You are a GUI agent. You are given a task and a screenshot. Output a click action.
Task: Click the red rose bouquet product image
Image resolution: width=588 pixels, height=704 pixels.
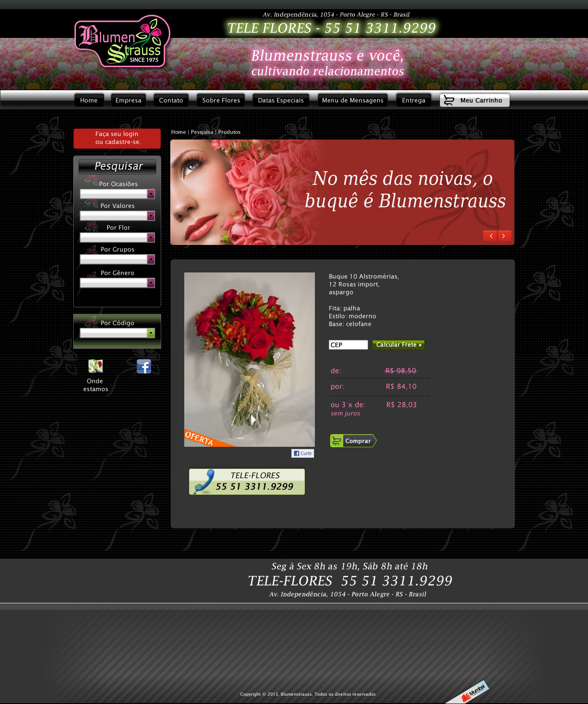coord(249,359)
